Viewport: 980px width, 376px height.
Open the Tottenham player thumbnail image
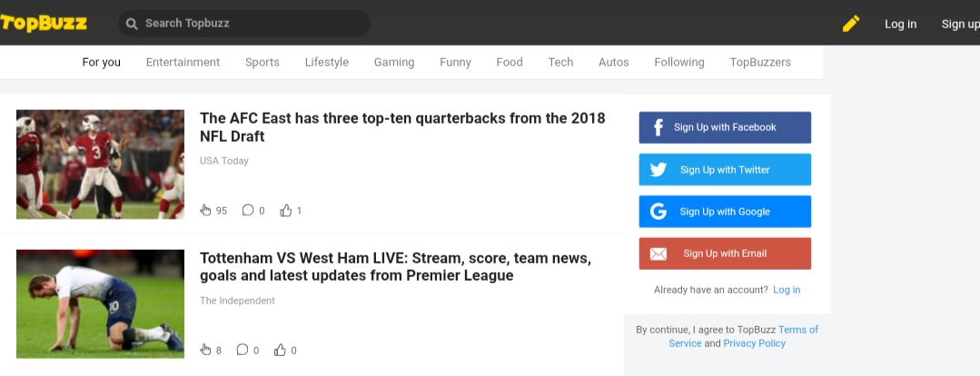pyautogui.click(x=100, y=304)
